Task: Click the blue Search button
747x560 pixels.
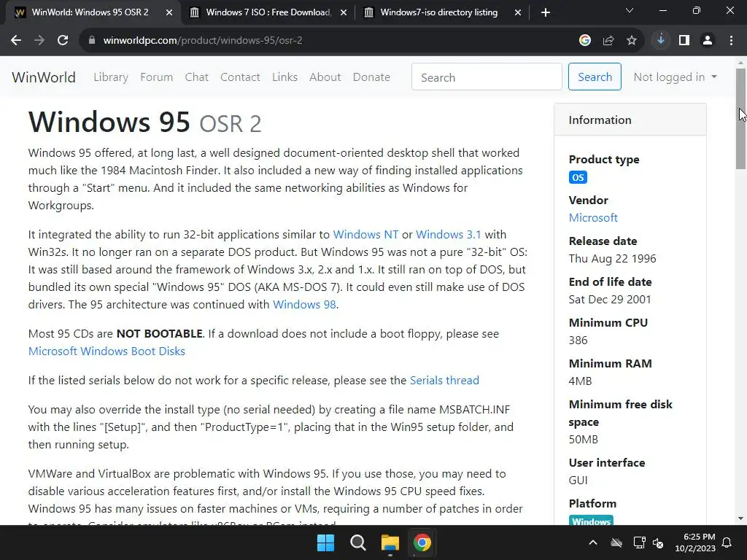Action: (595, 77)
